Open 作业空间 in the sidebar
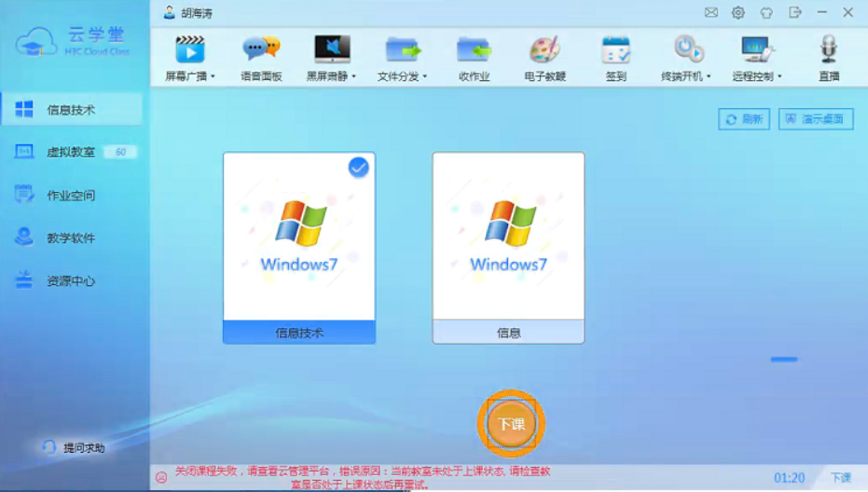Viewport: 868px width, 492px height. pos(72,195)
